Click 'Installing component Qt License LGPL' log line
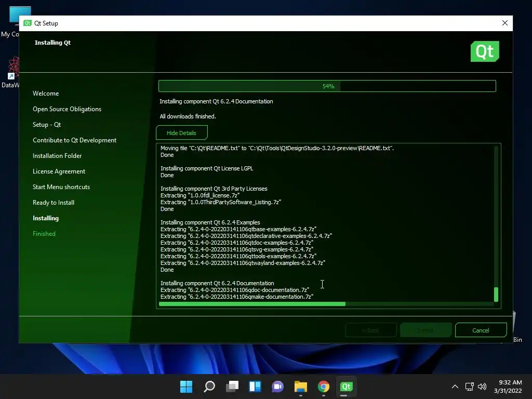The image size is (532, 399). 207,168
